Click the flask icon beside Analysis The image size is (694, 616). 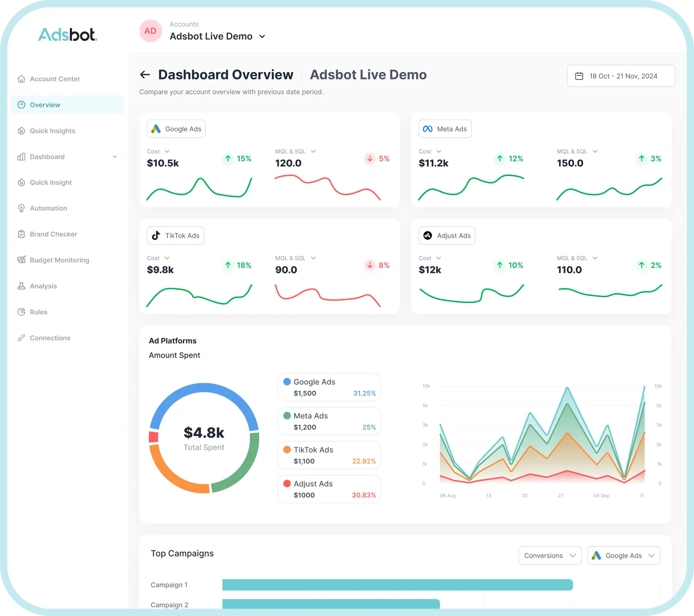(x=21, y=286)
